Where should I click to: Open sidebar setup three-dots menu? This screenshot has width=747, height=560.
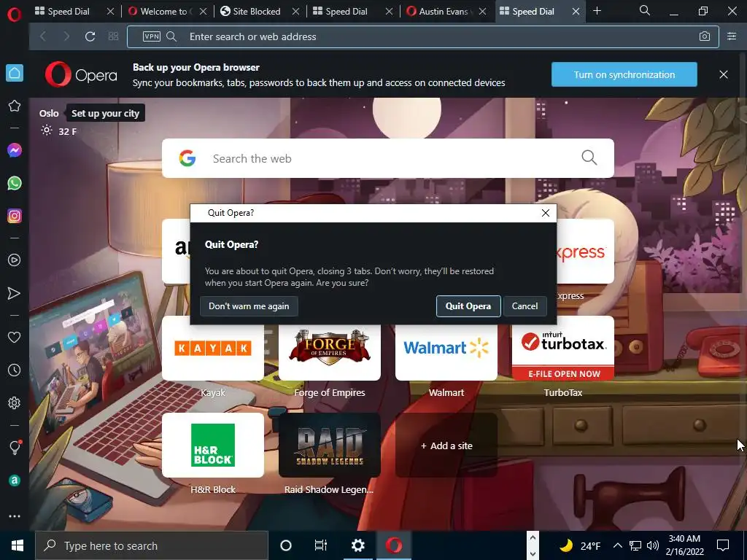tap(15, 516)
